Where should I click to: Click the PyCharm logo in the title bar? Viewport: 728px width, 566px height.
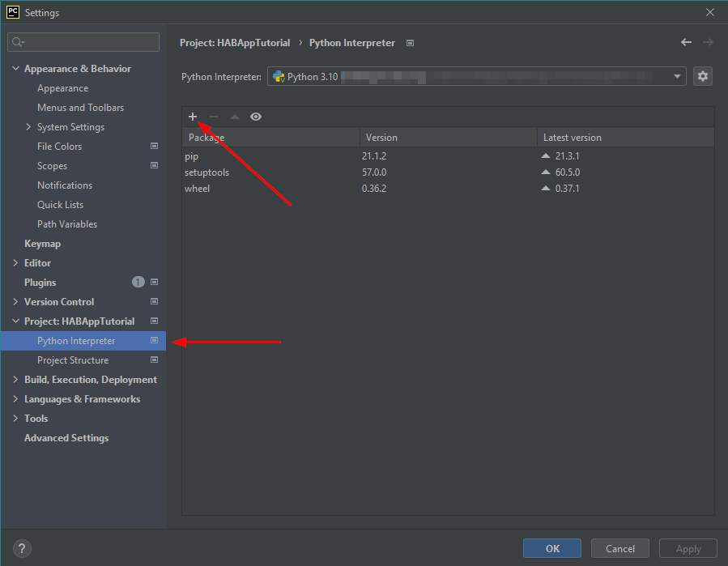(13, 12)
